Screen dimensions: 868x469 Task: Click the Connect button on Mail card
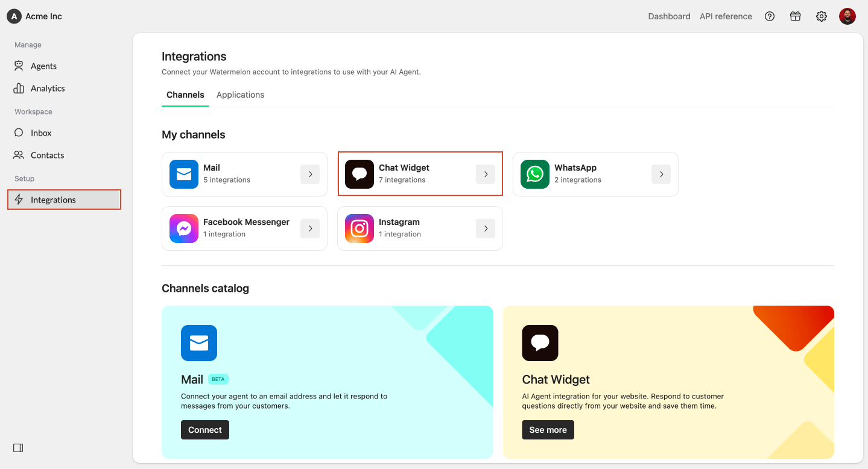205,430
